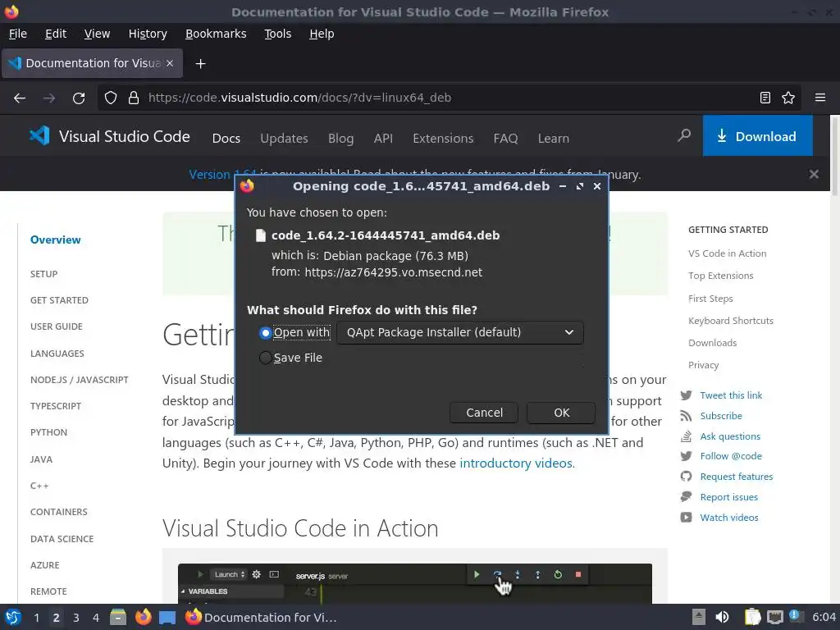840x630 pixels.
Task: Dismiss the version announcement banner
Action: click(814, 174)
